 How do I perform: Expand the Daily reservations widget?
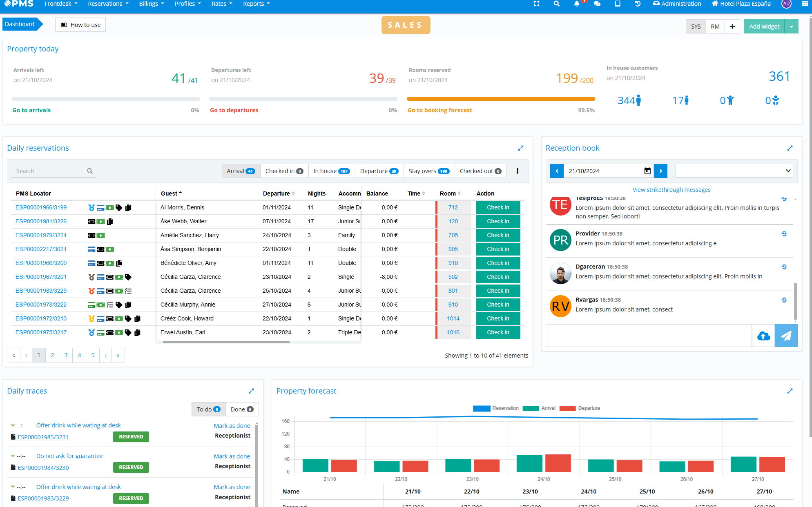click(x=520, y=148)
